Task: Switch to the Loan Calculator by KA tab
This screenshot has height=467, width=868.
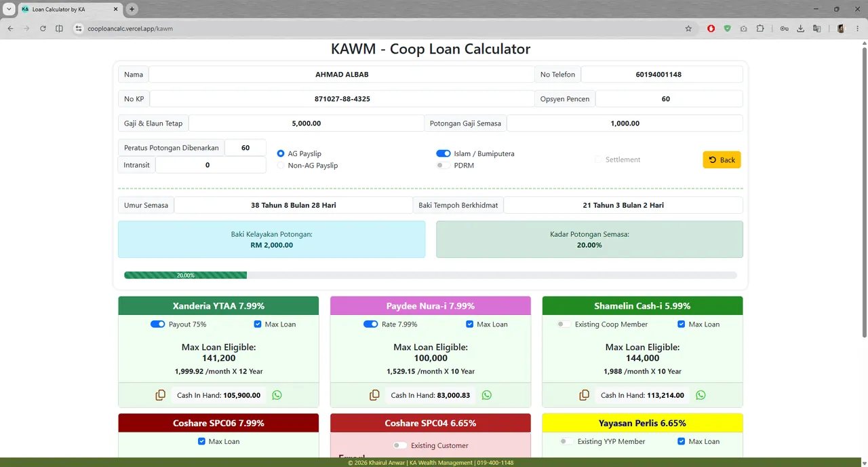Action: point(69,10)
